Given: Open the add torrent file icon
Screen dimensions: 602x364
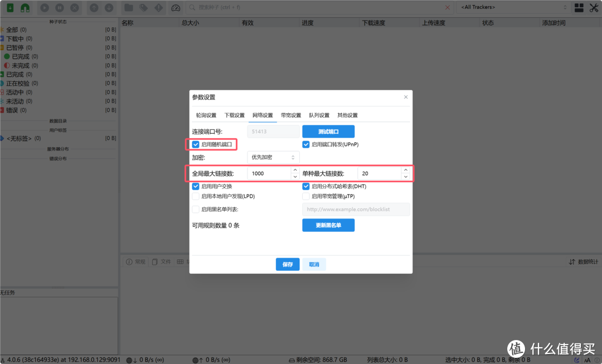Looking at the screenshot, I should (10, 8).
